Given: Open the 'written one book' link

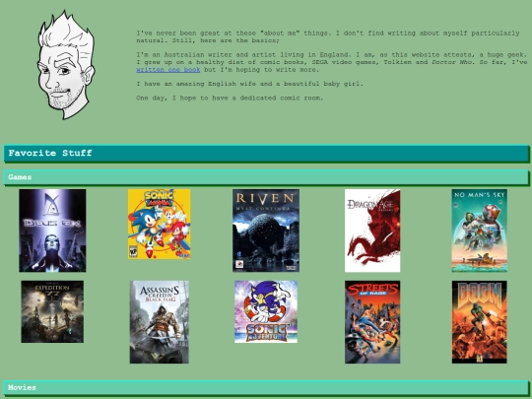Looking at the screenshot, I should (167, 70).
